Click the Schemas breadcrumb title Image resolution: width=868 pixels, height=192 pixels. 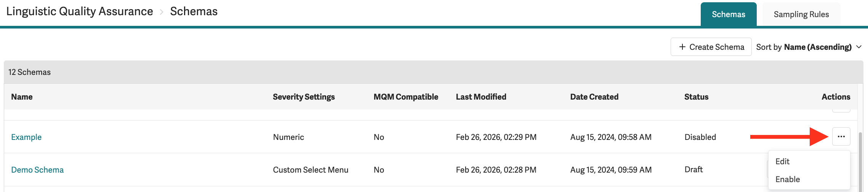click(194, 11)
